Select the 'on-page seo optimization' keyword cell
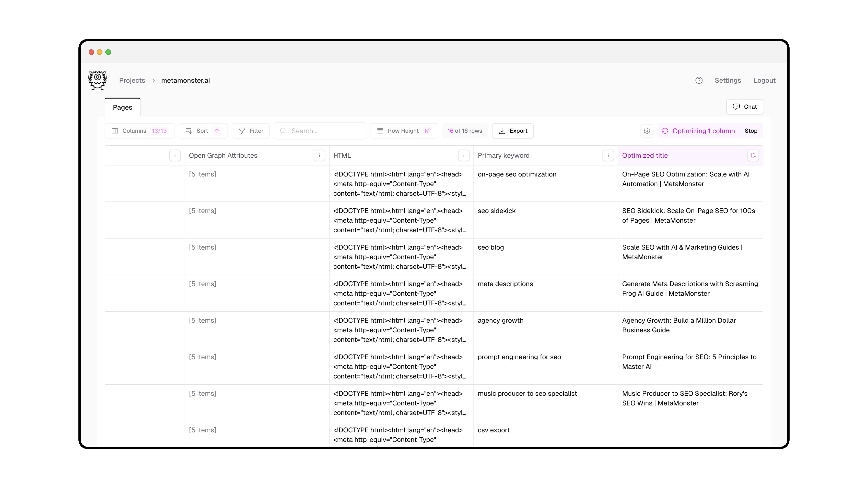 (x=546, y=184)
